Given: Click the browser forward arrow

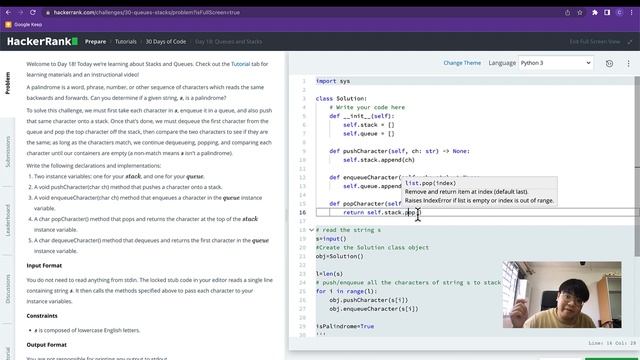Looking at the screenshot, I should (x=20, y=12).
